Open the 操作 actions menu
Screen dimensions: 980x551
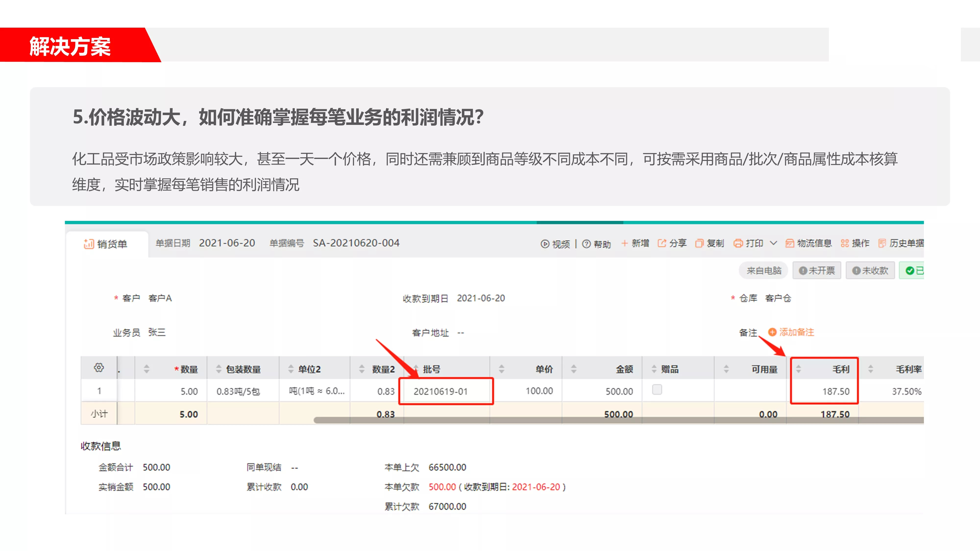[x=855, y=243]
